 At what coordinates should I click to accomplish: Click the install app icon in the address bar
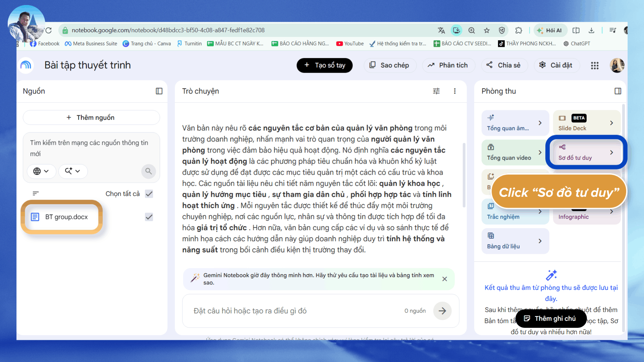pos(456,31)
